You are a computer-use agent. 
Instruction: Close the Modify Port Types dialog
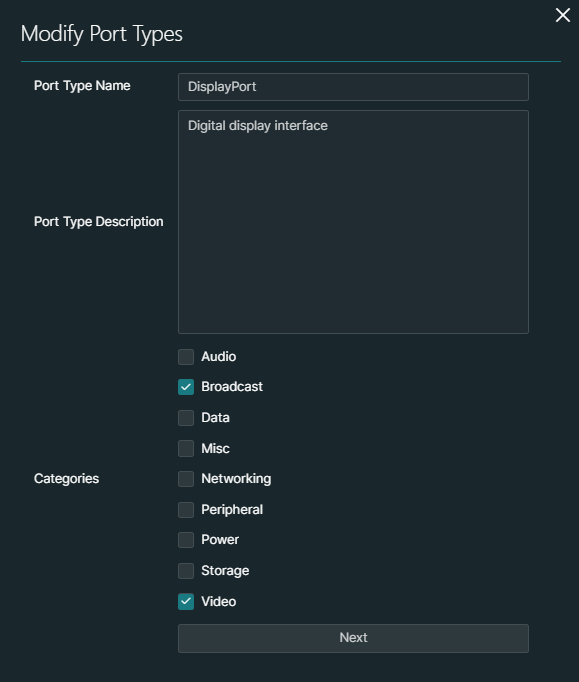pos(562,15)
